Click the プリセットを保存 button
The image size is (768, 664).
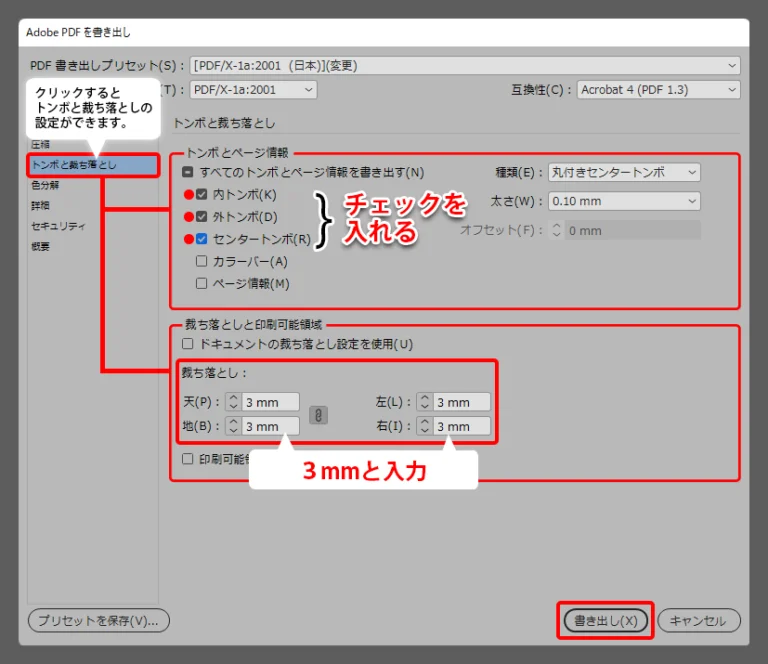point(98,620)
